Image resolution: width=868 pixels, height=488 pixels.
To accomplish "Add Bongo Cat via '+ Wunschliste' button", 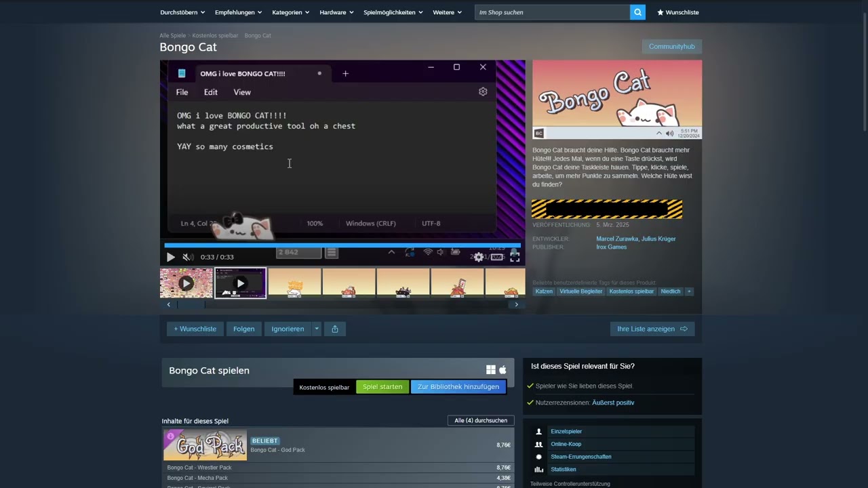I will click(x=195, y=329).
